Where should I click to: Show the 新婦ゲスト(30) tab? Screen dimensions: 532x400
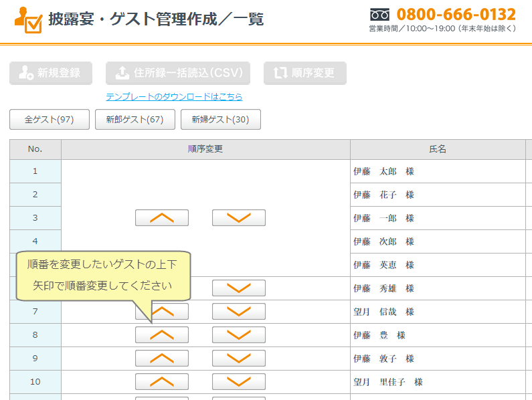(220, 120)
